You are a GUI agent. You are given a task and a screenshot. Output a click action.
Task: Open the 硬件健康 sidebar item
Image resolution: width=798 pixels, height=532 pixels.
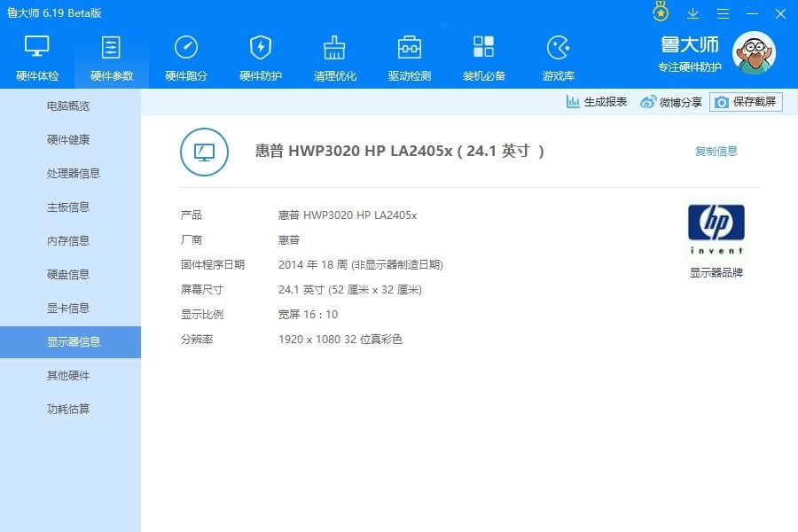(70, 139)
